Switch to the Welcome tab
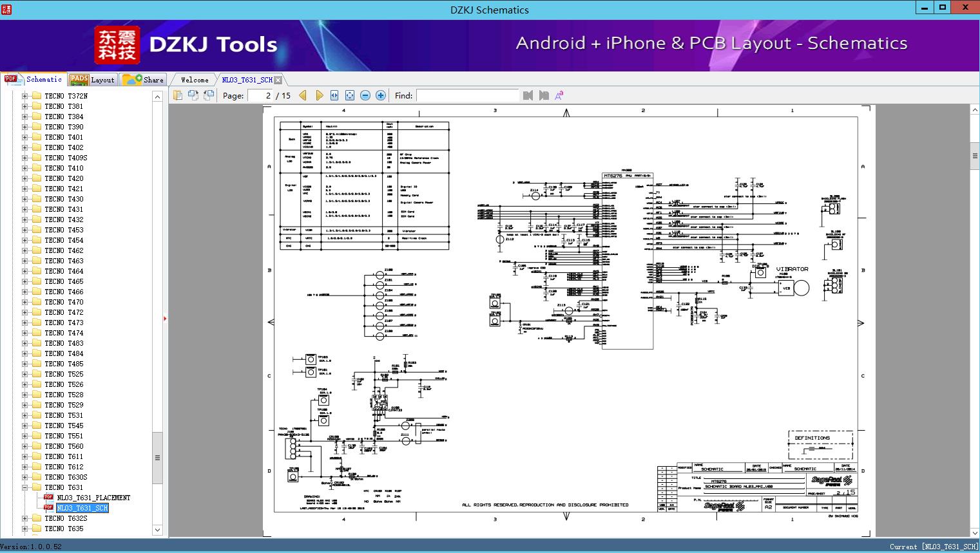Viewport: 980px width, 553px height. tap(195, 80)
